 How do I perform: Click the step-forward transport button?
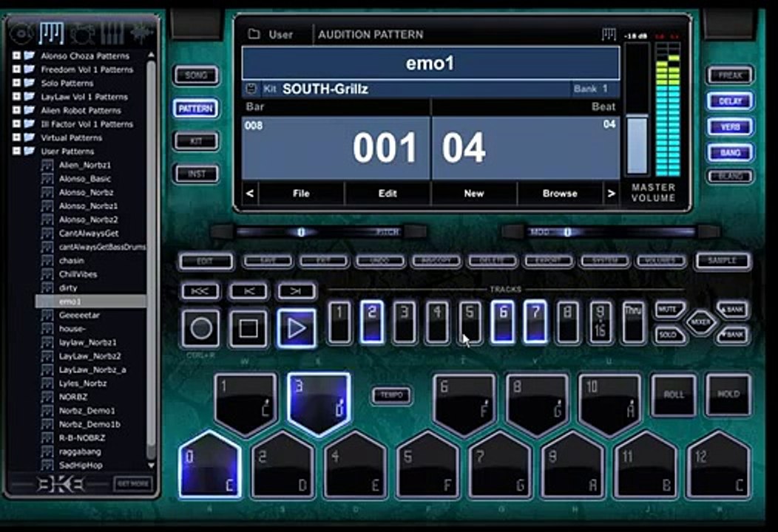(x=297, y=291)
